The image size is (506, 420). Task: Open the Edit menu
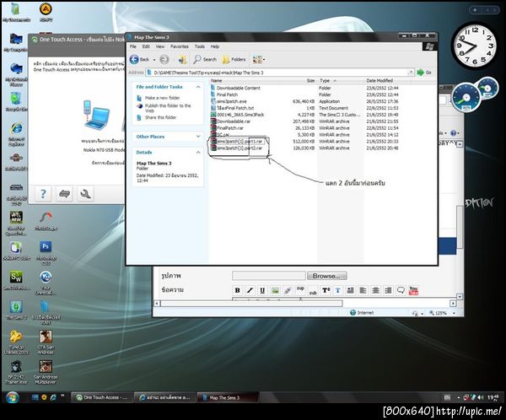(x=146, y=46)
